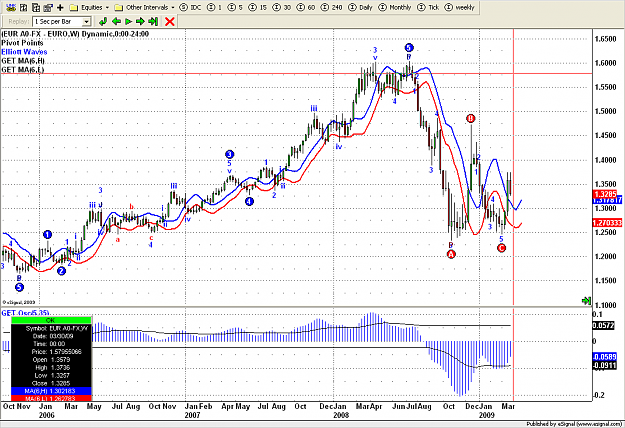Click the red circled C wave label
625x428 pixels.
(501, 248)
